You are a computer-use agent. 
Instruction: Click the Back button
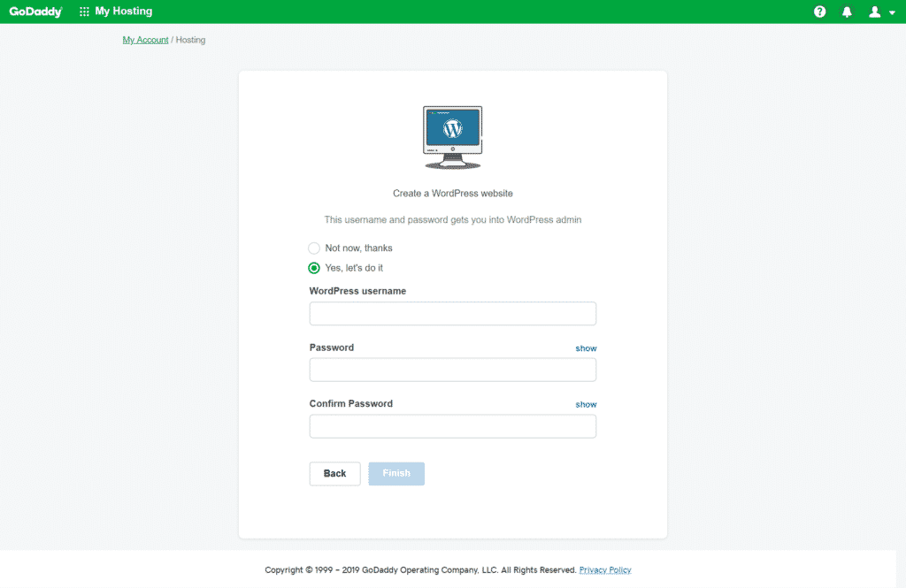coord(334,474)
